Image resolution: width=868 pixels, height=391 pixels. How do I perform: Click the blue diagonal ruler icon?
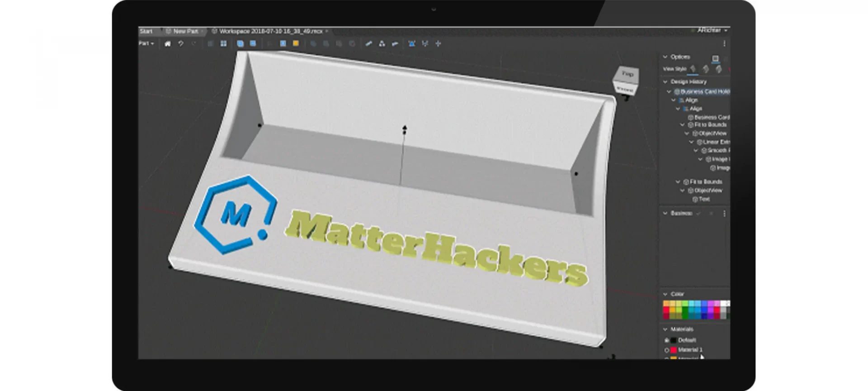point(368,44)
